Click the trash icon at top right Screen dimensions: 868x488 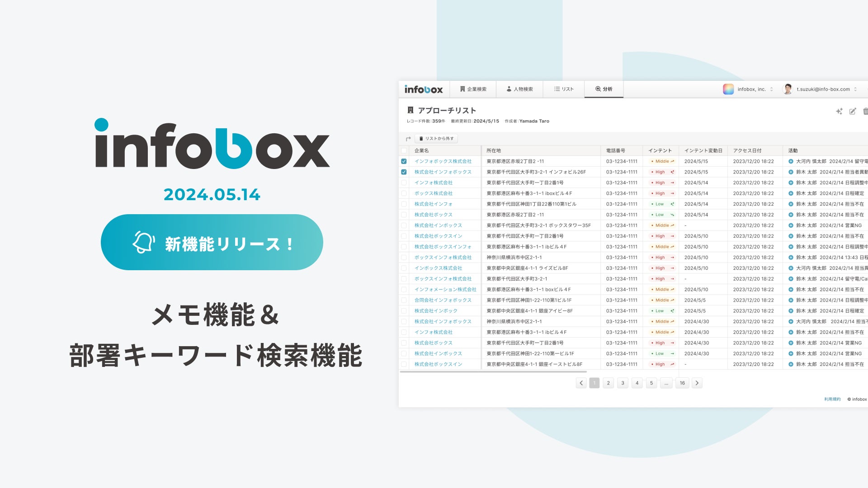(865, 111)
